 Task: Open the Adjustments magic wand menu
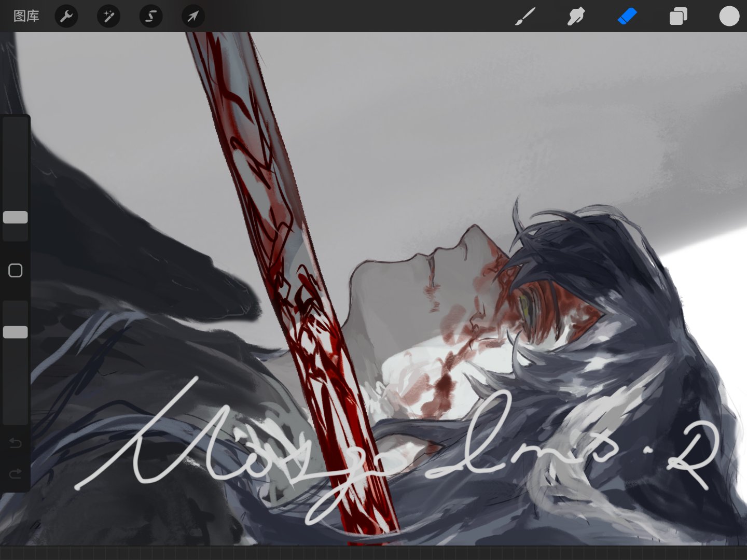click(x=108, y=16)
